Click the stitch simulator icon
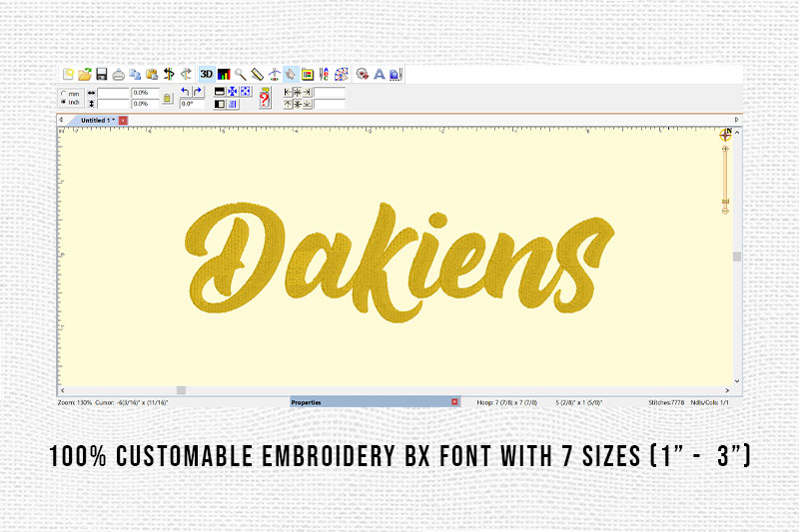The width and height of the screenshot is (799, 532). pos(342,74)
